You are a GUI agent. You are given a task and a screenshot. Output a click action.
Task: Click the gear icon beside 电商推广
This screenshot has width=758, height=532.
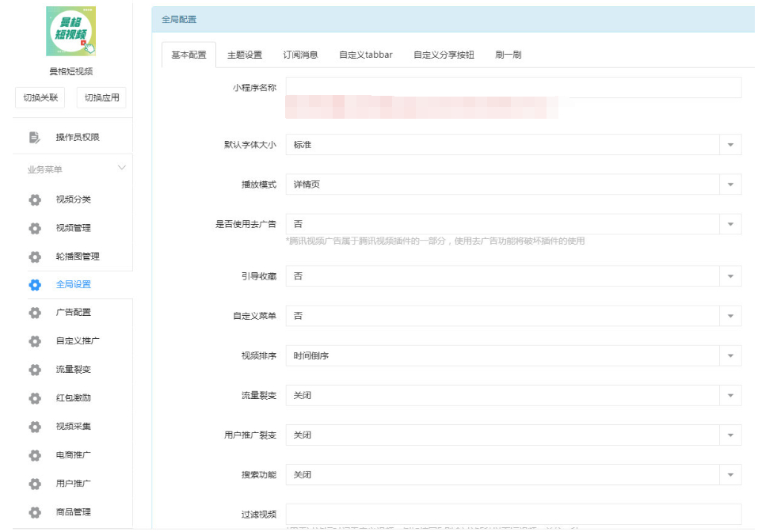35,455
